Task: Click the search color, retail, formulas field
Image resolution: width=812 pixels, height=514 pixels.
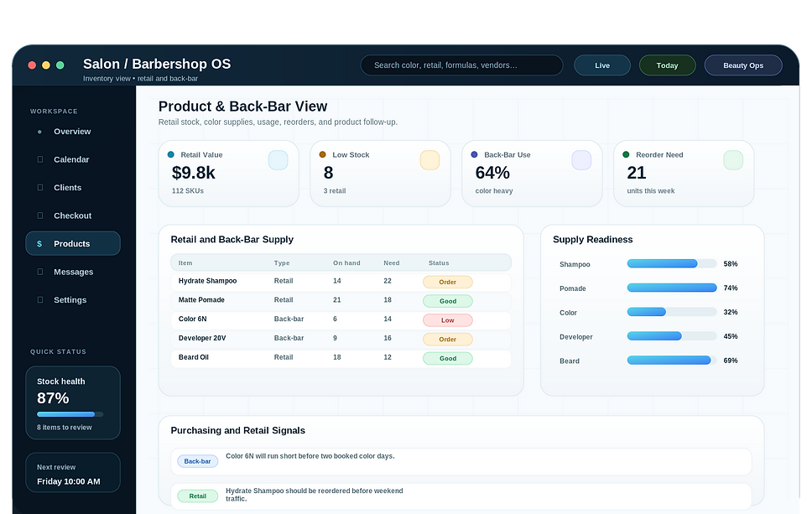Action: click(462, 65)
